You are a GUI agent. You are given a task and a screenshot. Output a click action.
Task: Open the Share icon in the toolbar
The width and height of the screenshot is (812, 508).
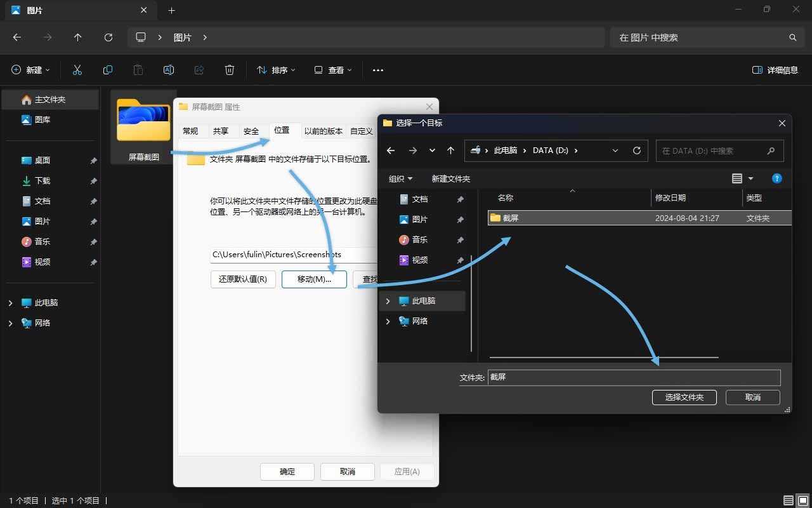pyautogui.click(x=199, y=70)
